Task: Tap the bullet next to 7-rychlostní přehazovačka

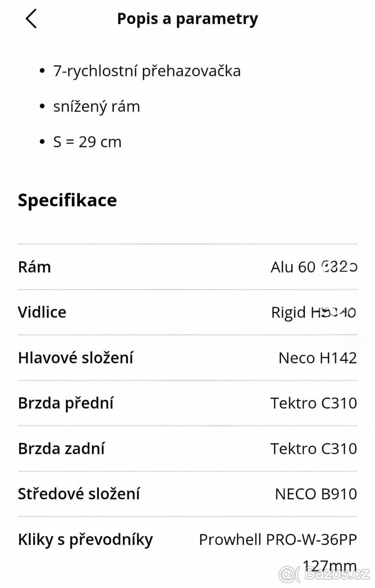Action: (x=42, y=71)
